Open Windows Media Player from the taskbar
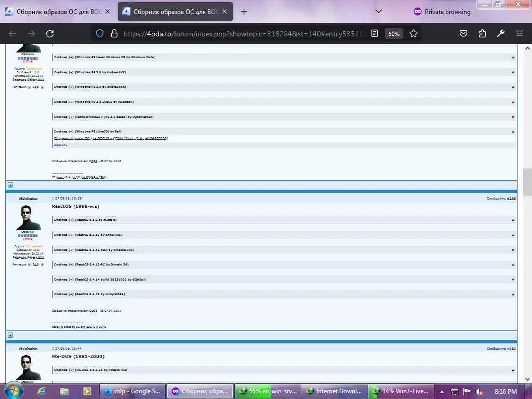The height and width of the screenshot is (399, 532). (x=87, y=392)
